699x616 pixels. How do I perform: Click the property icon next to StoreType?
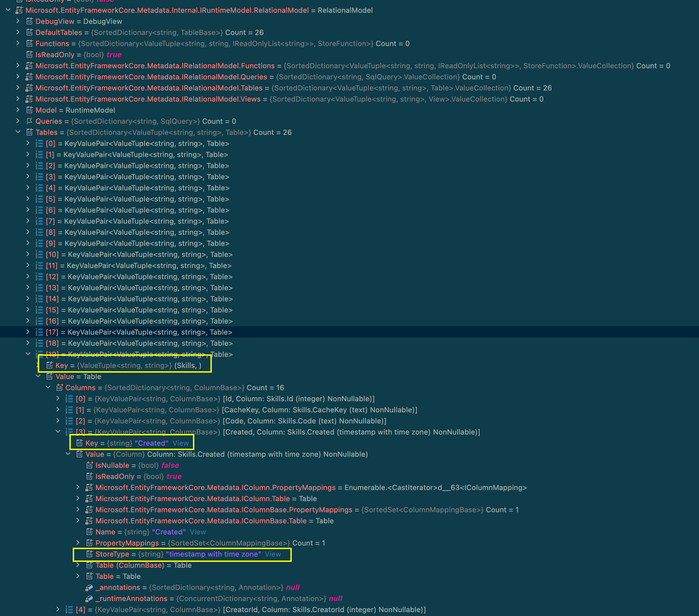(x=90, y=554)
